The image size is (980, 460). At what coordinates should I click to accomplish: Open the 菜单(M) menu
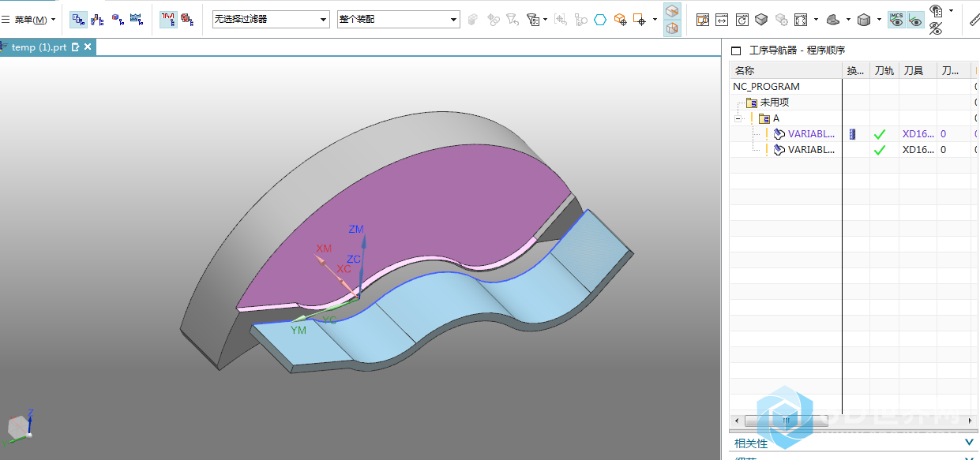pos(30,20)
